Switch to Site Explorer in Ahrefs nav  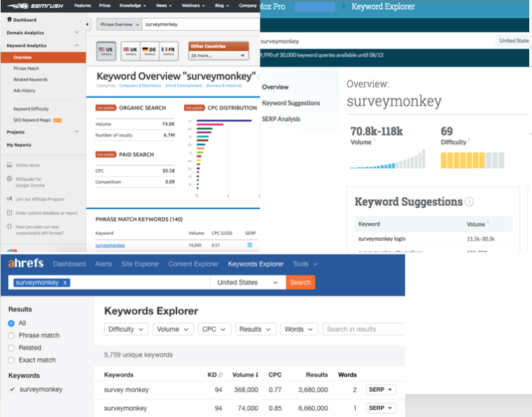140,264
